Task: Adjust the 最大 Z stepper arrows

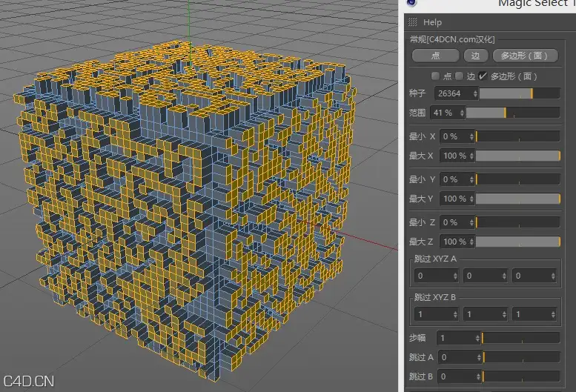Action: coord(471,242)
